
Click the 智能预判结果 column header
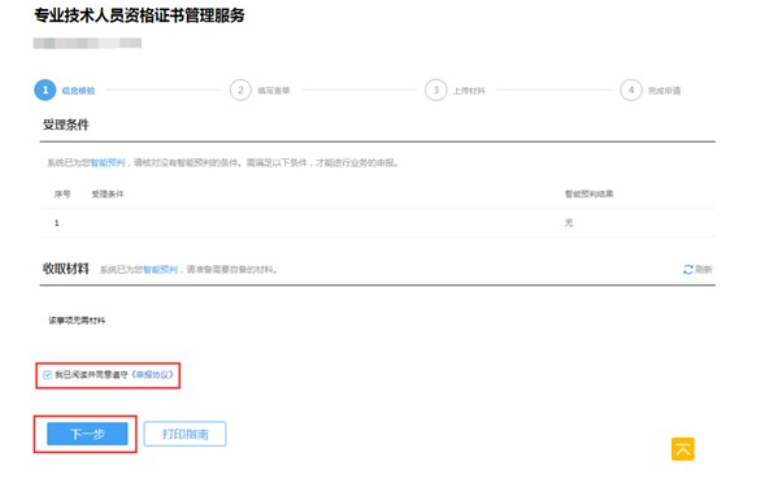pyautogui.click(x=588, y=193)
